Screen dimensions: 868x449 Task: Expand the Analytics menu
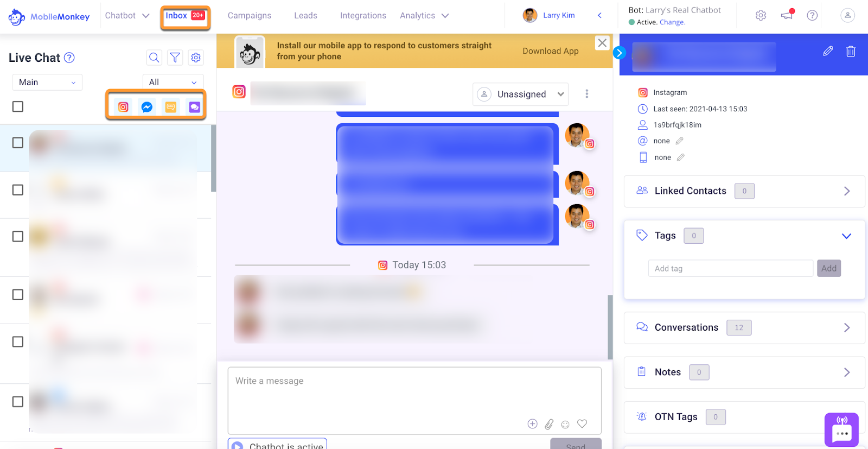pyautogui.click(x=424, y=16)
